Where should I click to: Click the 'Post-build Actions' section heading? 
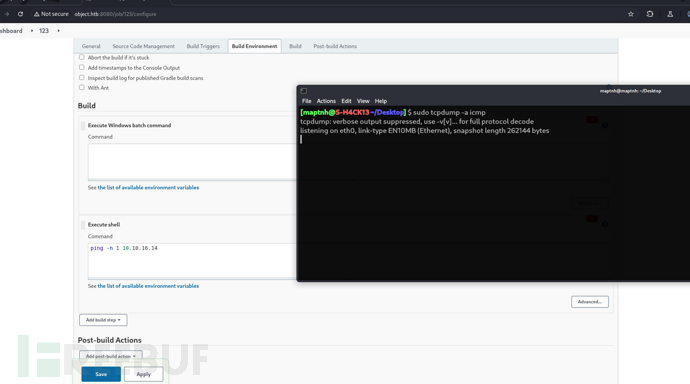click(x=110, y=340)
